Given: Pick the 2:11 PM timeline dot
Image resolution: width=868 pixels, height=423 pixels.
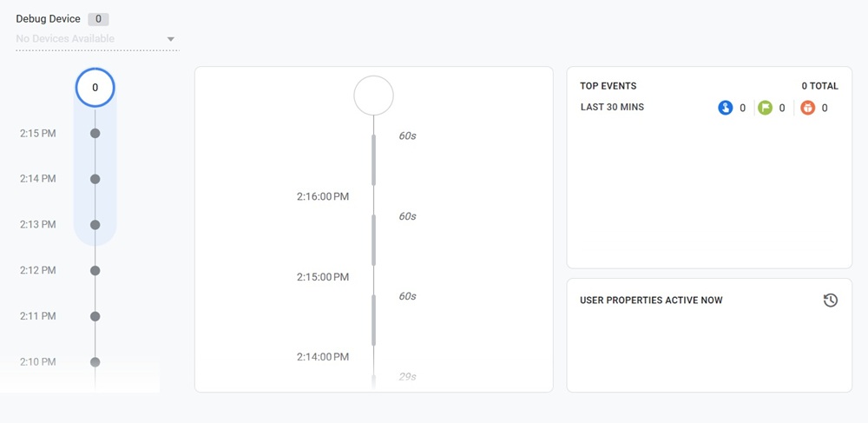Looking at the screenshot, I should 95,316.
